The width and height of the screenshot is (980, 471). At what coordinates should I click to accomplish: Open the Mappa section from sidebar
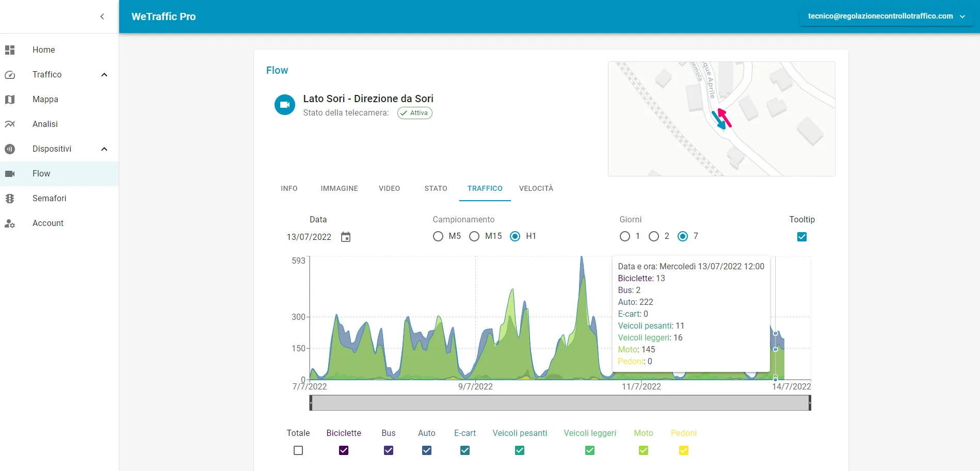(x=45, y=99)
